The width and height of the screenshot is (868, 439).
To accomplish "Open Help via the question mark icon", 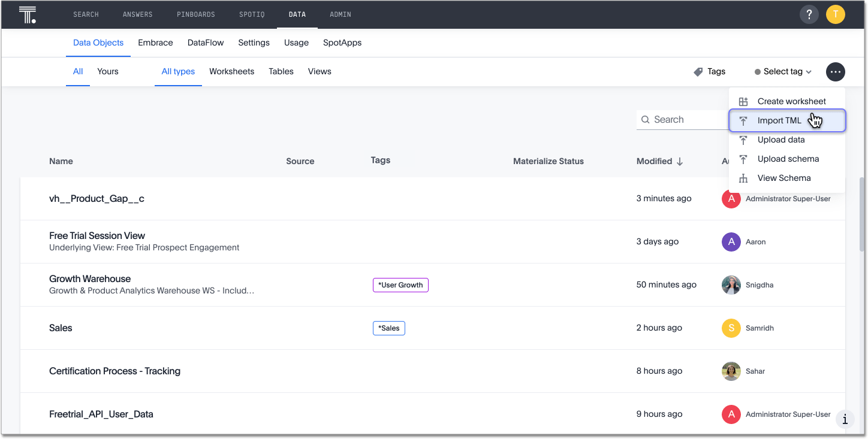I will tap(809, 14).
